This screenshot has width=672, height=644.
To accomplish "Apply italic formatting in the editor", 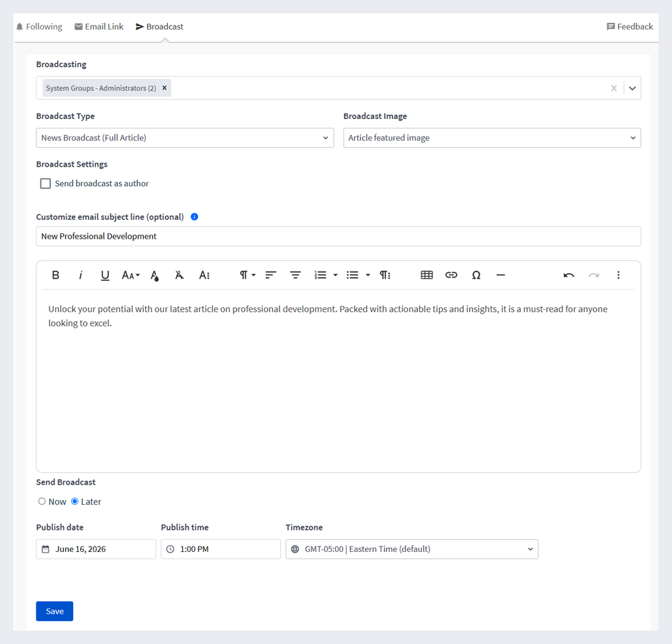I will click(80, 275).
